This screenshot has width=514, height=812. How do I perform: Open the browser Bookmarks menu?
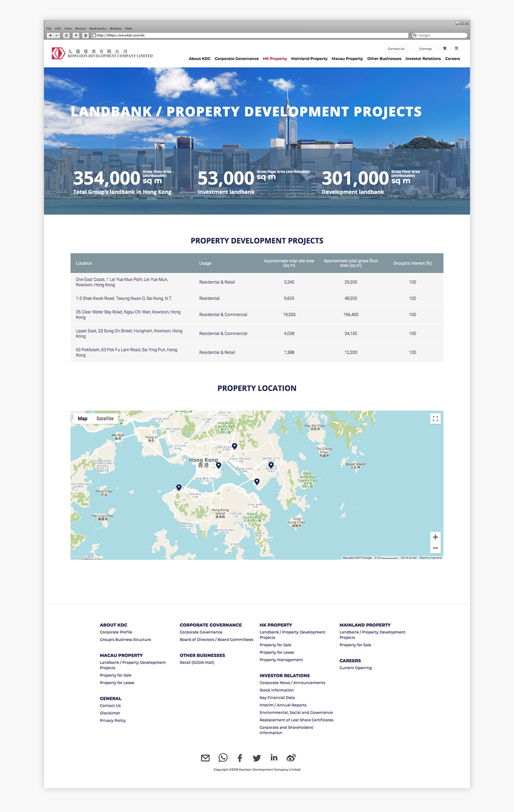pyautogui.click(x=98, y=28)
